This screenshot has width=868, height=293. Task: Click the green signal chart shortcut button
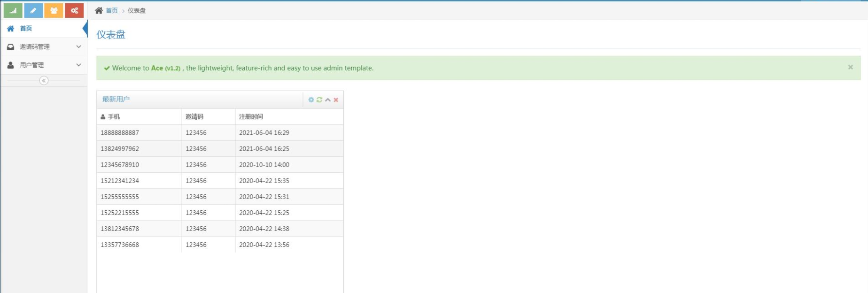pos(13,10)
